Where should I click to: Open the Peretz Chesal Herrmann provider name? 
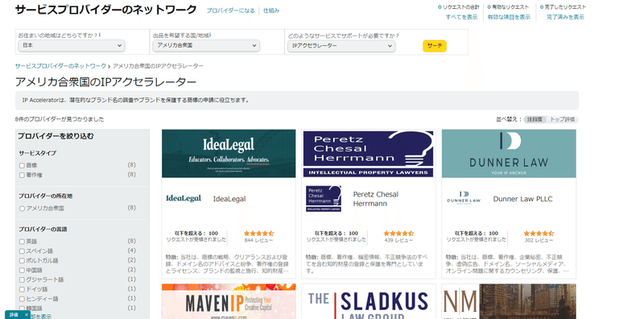coord(376,199)
